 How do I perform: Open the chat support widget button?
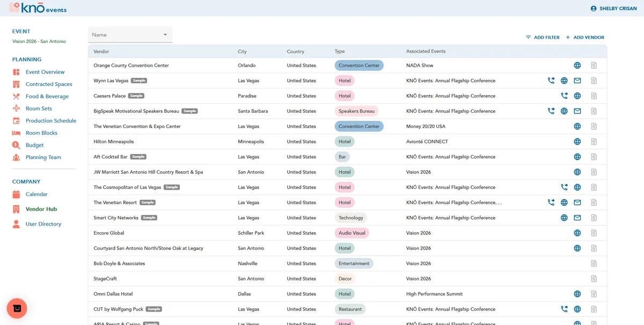point(17,308)
